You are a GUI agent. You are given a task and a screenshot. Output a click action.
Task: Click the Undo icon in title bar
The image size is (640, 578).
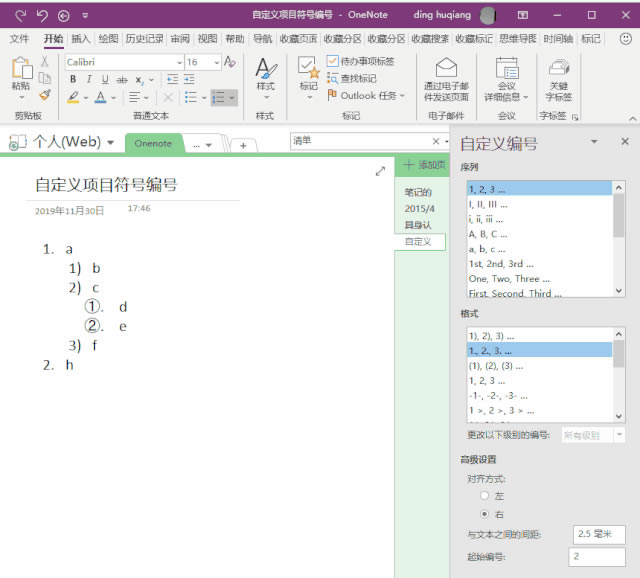coord(42,16)
